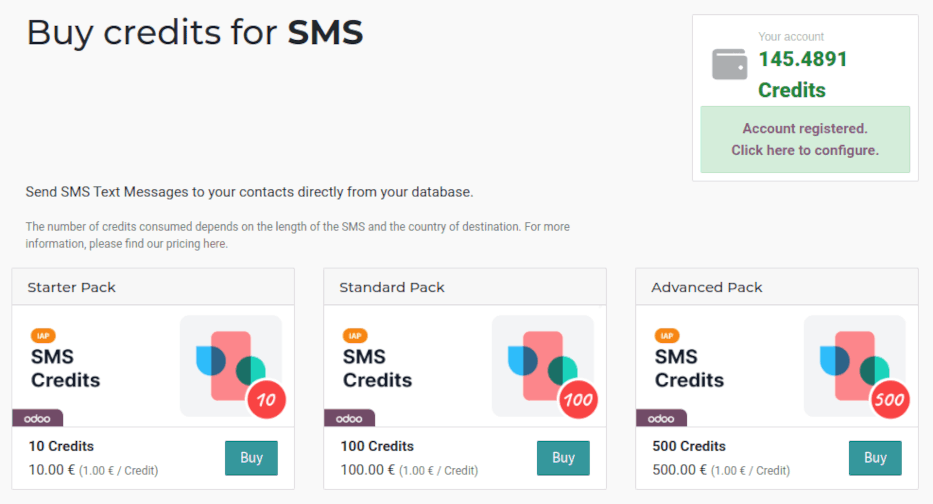This screenshot has width=933, height=504.
Task: Click the orange IAP tag on Standard Pack
Action: [x=355, y=336]
